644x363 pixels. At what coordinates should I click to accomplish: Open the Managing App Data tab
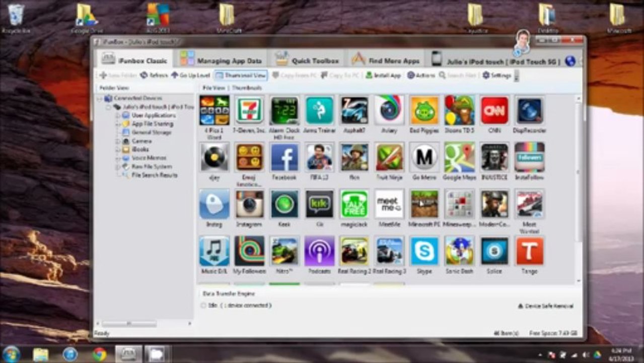[x=221, y=59]
